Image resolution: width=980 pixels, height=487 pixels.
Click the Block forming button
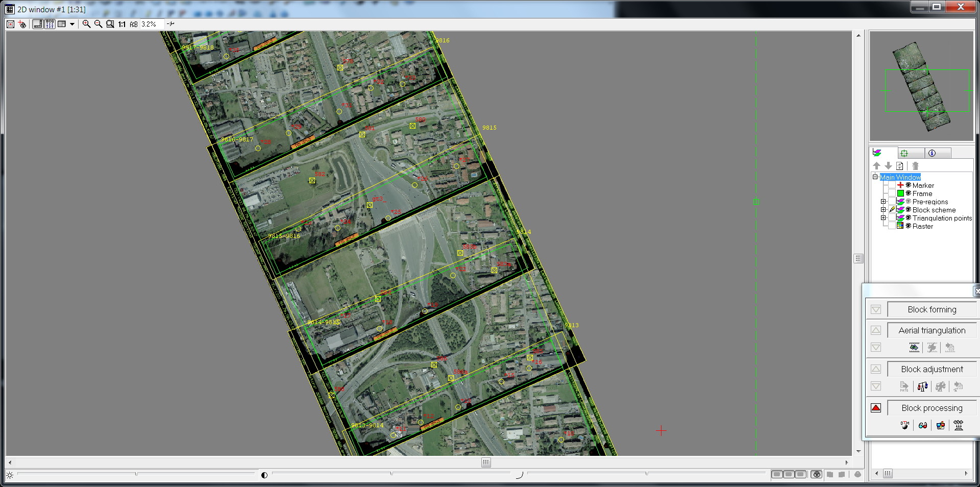(x=932, y=309)
